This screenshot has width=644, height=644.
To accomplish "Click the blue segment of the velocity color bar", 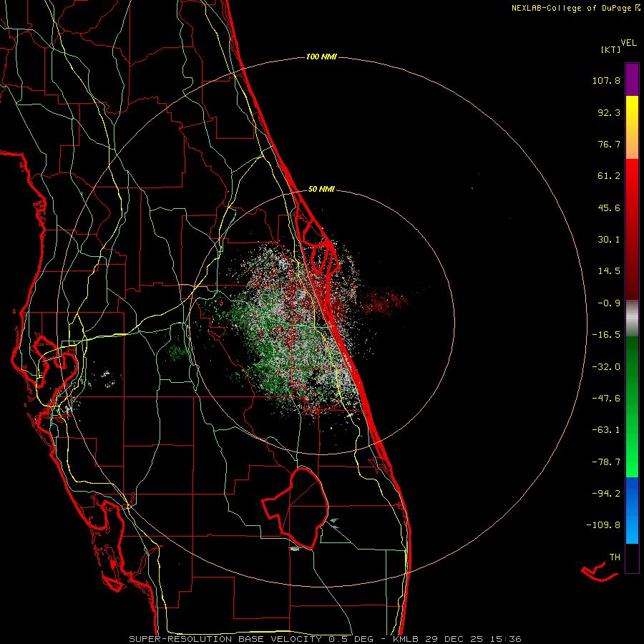I will 632,510.
